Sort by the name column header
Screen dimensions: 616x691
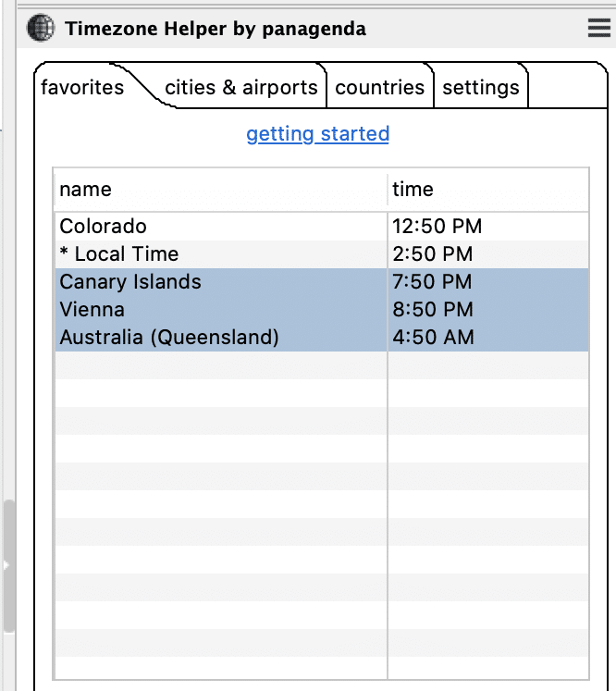220,190
